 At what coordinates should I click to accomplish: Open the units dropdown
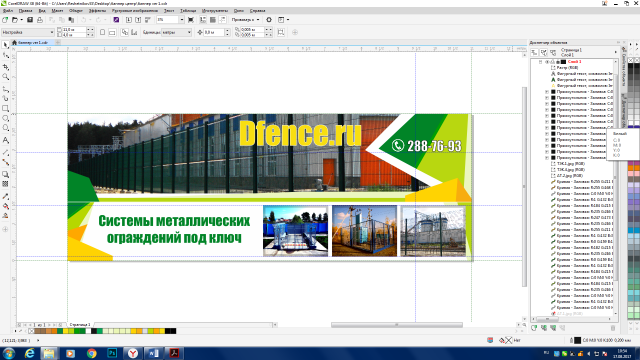coord(189,32)
